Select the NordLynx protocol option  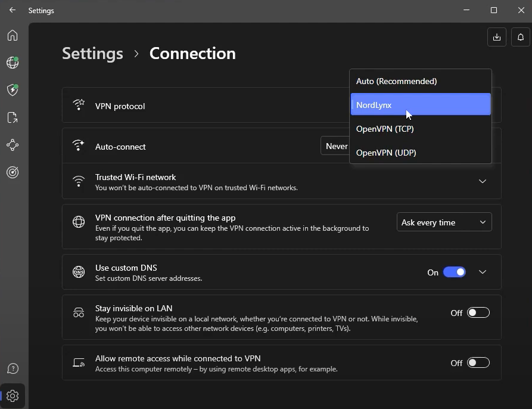tap(421, 104)
